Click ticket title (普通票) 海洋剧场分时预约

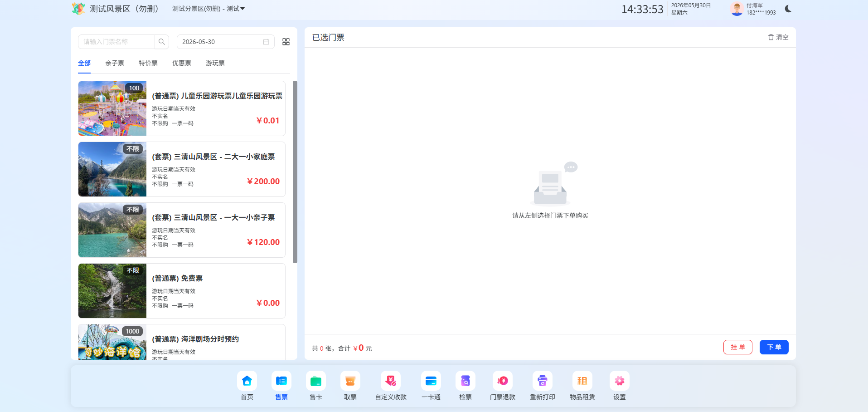tap(195, 339)
